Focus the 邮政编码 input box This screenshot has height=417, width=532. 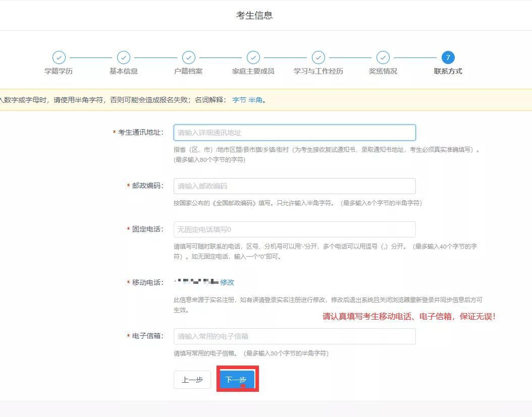click(294, 186)
